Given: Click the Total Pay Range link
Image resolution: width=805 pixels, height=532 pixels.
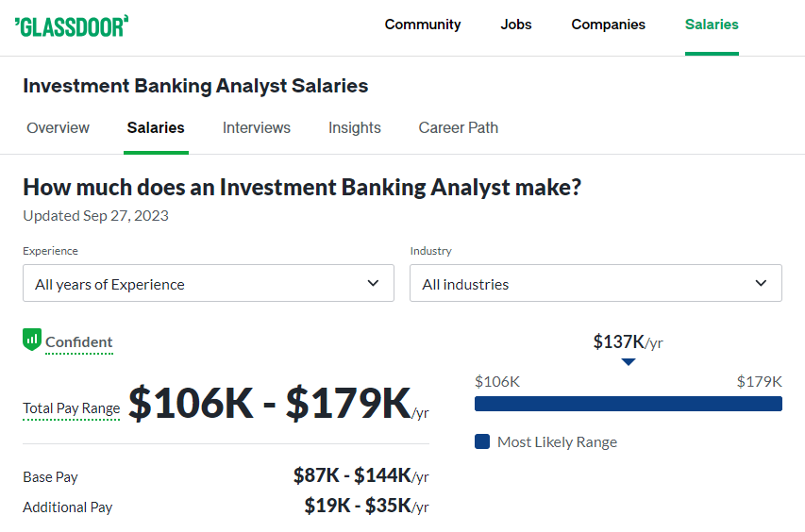Looking at the screenshot, I should [72, 408].
